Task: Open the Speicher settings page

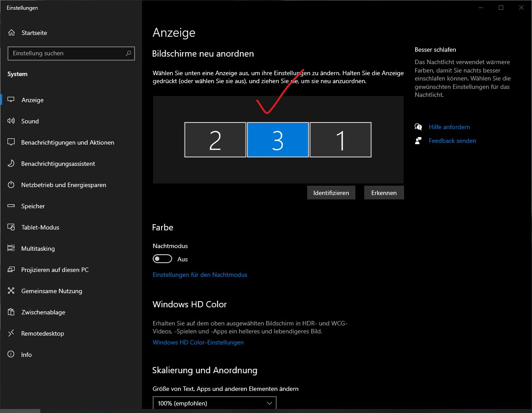Action: (71, 206)
